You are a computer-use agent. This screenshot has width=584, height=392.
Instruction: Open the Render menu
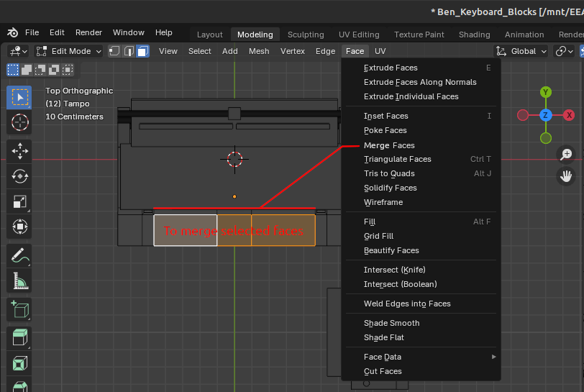(x=88, y=32)
